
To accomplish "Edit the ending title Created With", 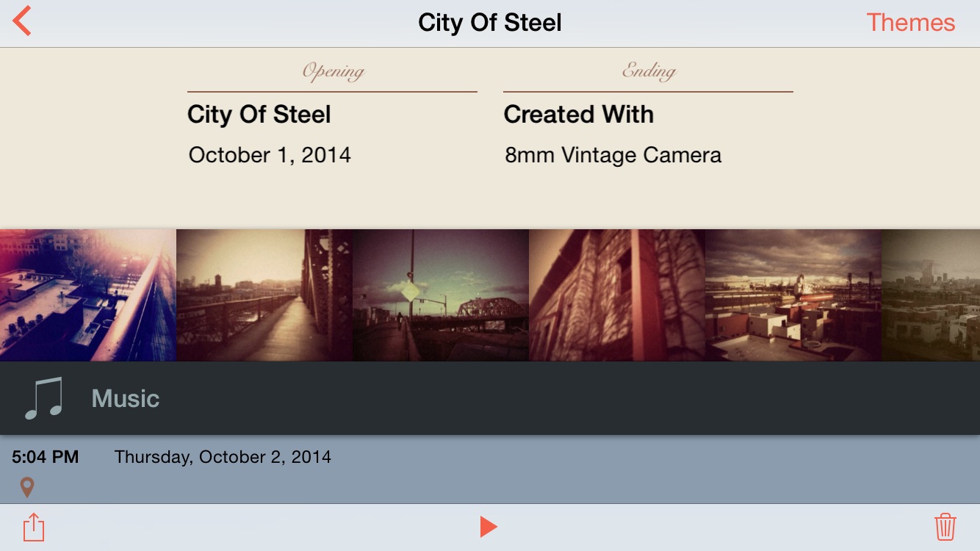I will 578,115.
